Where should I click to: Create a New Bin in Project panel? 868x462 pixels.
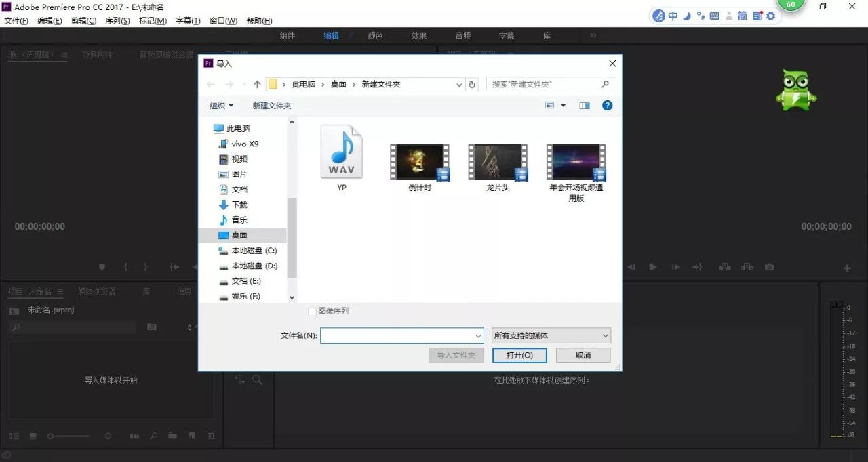coord(172,436)
